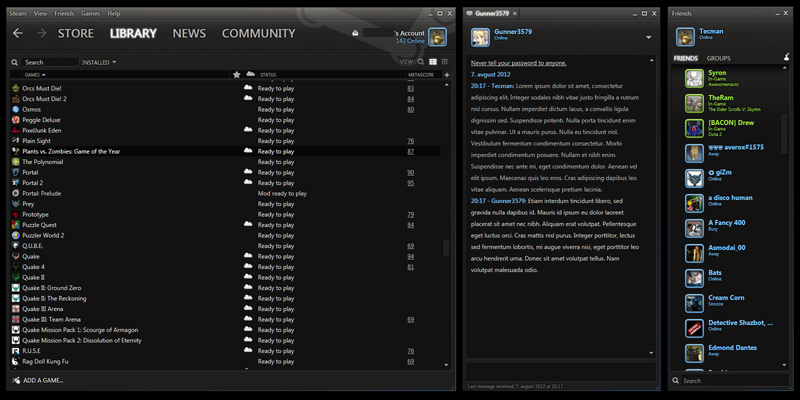Sort by the GAMES column header

[x=33, y=75]
